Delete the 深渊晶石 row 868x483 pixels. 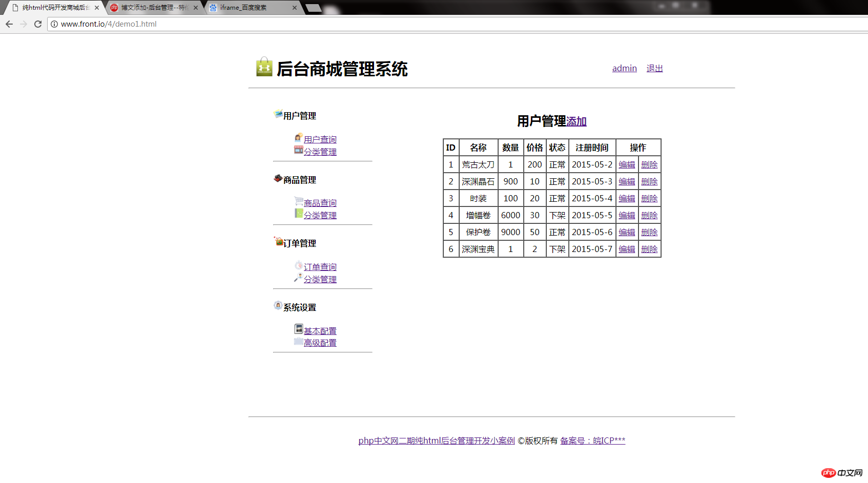pos(649,181)
